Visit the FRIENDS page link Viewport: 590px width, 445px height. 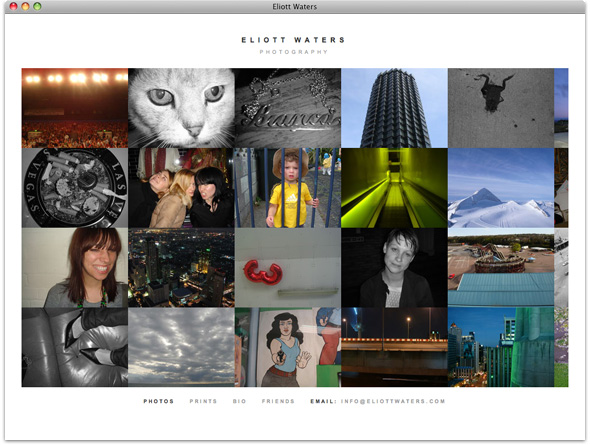[x=278, y=401]
